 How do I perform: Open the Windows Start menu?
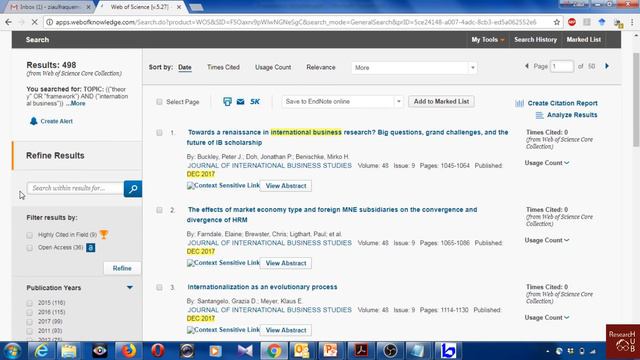(x=12, y=351)
